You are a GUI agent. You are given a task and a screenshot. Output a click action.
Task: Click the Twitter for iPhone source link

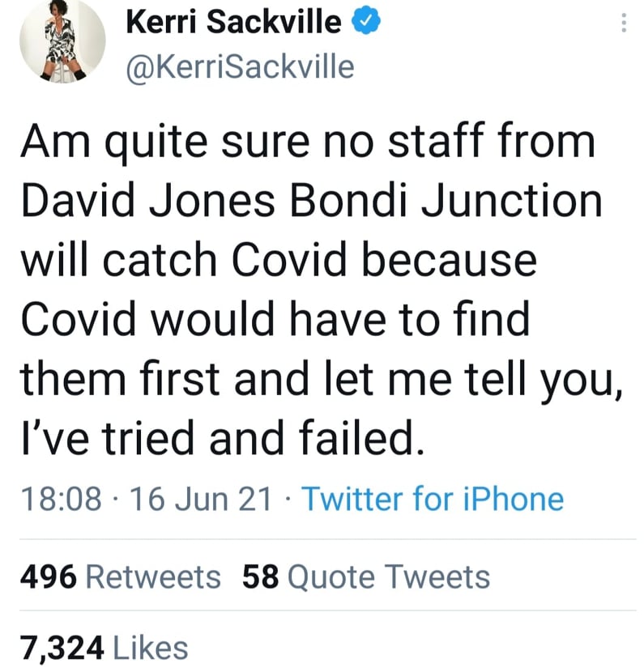[x=433, y=498]
